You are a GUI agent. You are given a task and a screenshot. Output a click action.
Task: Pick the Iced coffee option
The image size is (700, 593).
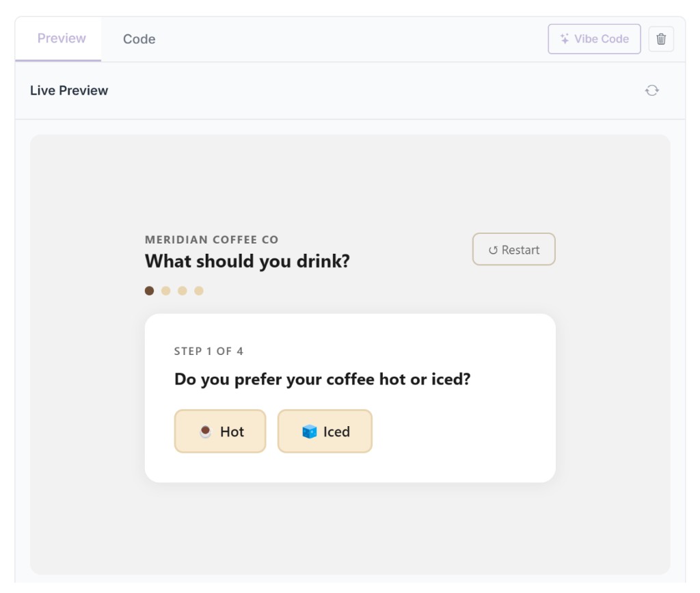[325, 432]
